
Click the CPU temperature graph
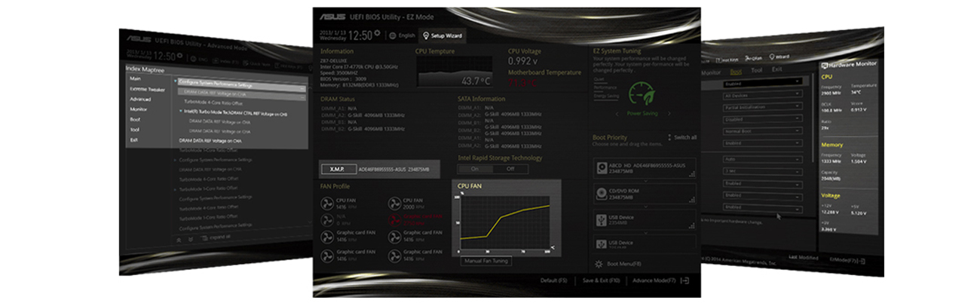coord(455,73)
